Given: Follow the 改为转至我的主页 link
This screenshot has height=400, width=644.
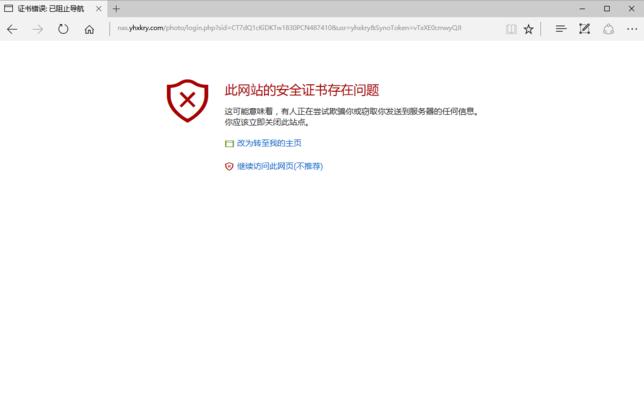Looking at the screenshot, I should click(269, 143).
